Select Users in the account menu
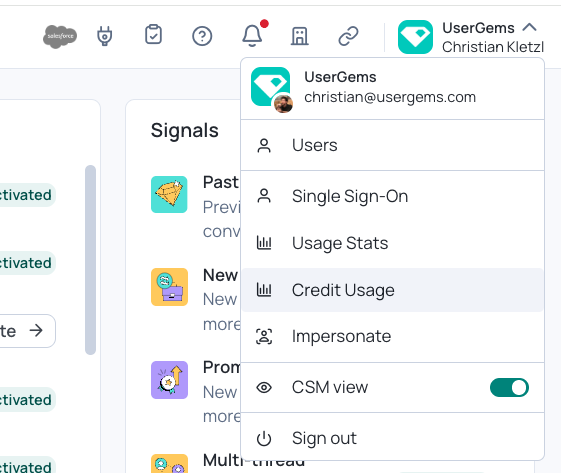The width and height of the screenshot is (561, 473). coord(392,145)
